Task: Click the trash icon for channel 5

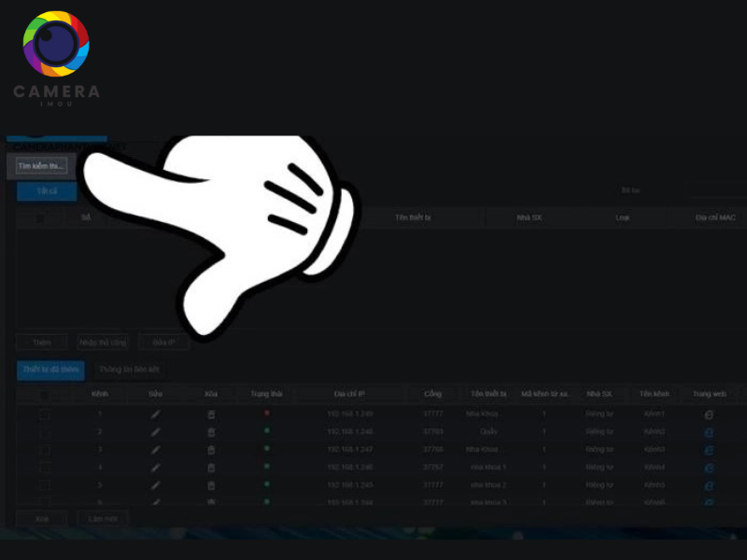Action: coord(211,484)
